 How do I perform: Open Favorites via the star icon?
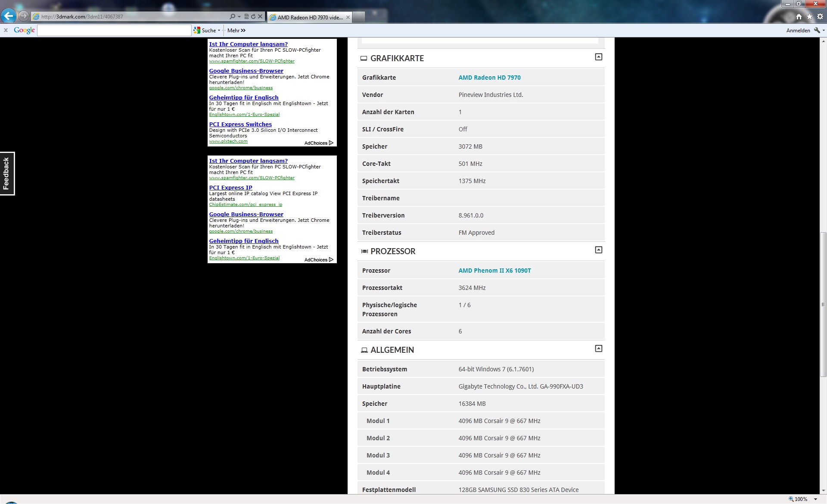(x=809, y=17)
